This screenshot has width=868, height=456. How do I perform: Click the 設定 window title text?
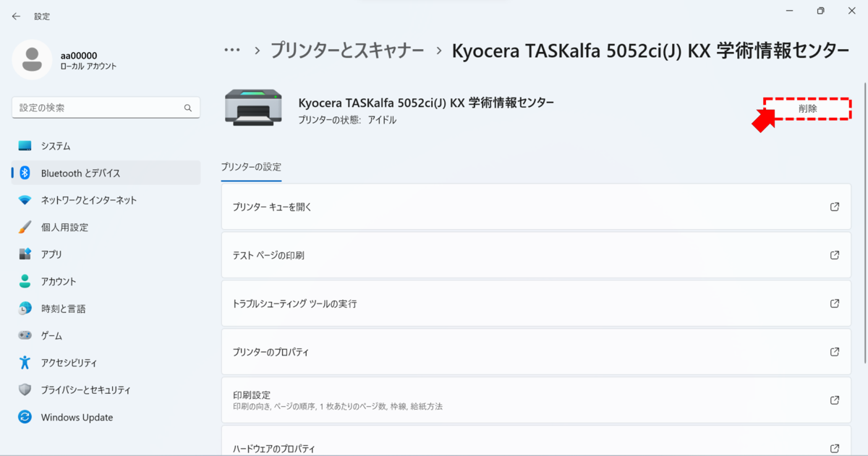[x=42, y=16]
